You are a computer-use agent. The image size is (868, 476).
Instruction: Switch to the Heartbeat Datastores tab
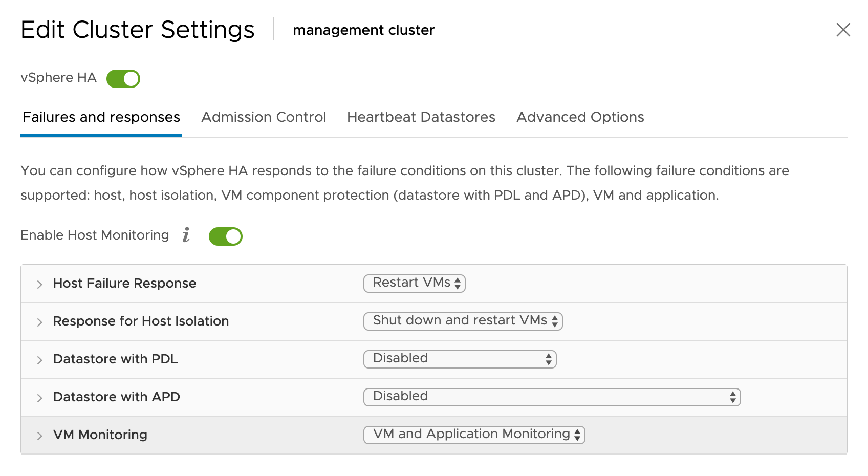coord(421,117)
